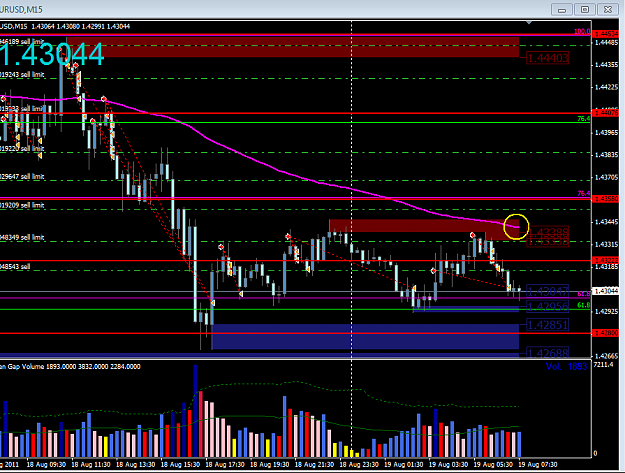Click the boxed 1.42688 price label
Viewport: 625px width, 473px height.
(548, 352)
